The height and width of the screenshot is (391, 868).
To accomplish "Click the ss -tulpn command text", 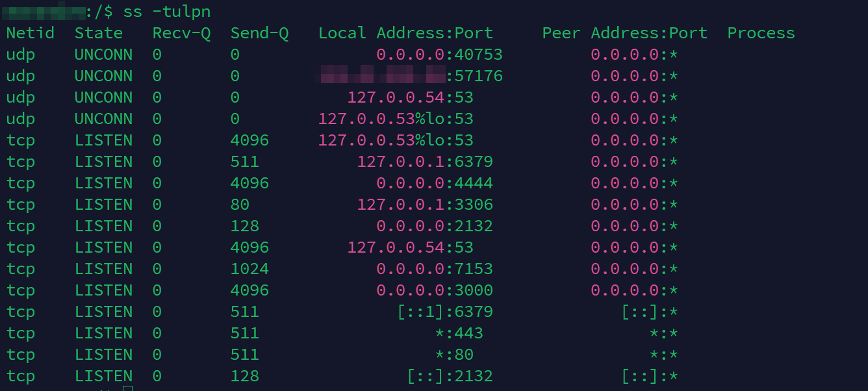I will coord(167,10).
